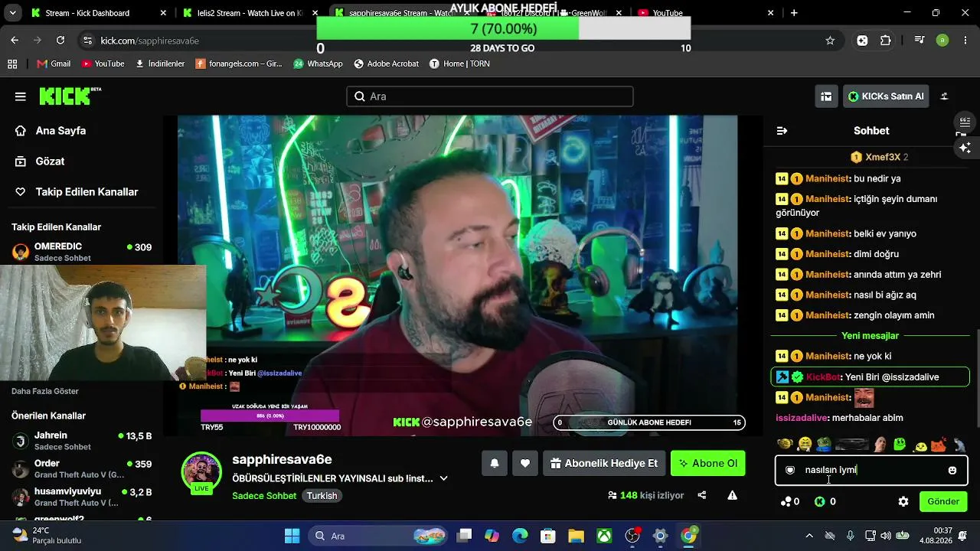980x551 pixels.
Task: Open File Explorer from the taskbar
Action: pyautogui.click(x=576, y=536)
